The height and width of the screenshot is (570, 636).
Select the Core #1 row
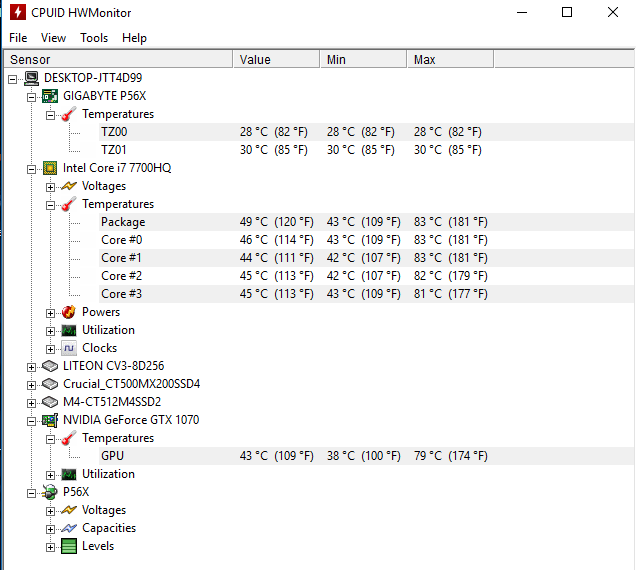pyautogui.click(x=367, y=258)
